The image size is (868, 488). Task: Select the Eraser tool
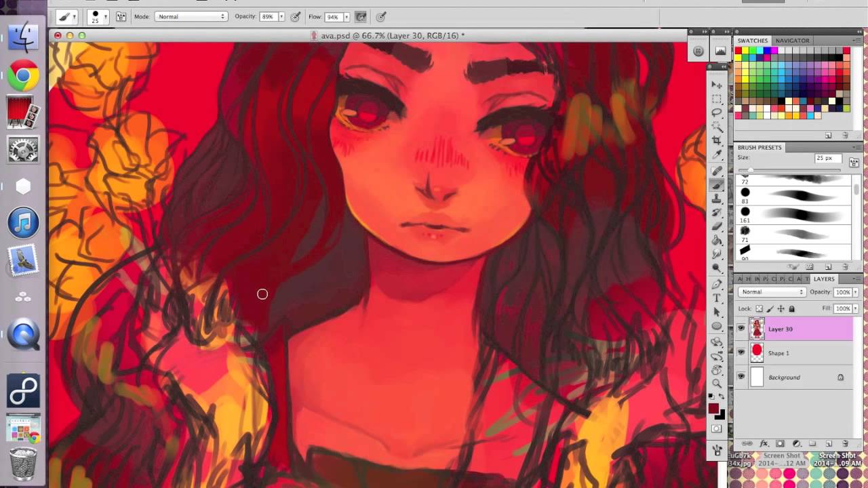[717, 226]
